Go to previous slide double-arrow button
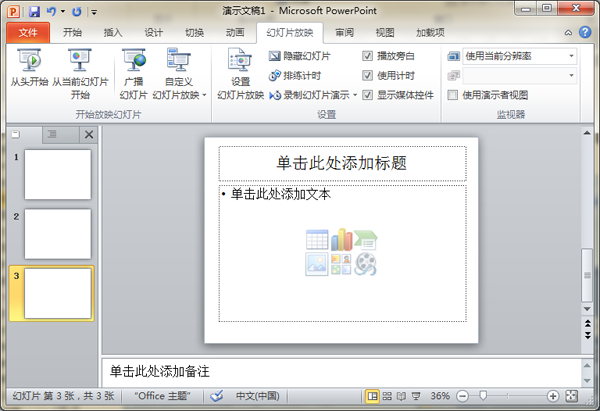 [587, 324]
